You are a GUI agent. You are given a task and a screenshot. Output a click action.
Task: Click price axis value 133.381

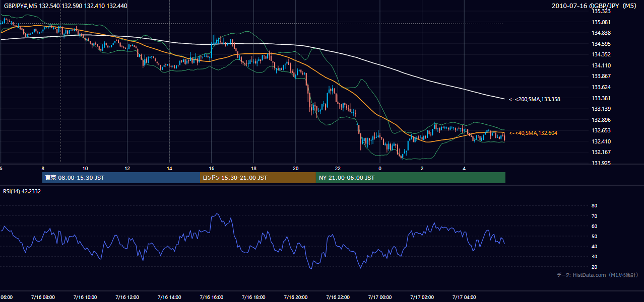(x=601, y=98)
